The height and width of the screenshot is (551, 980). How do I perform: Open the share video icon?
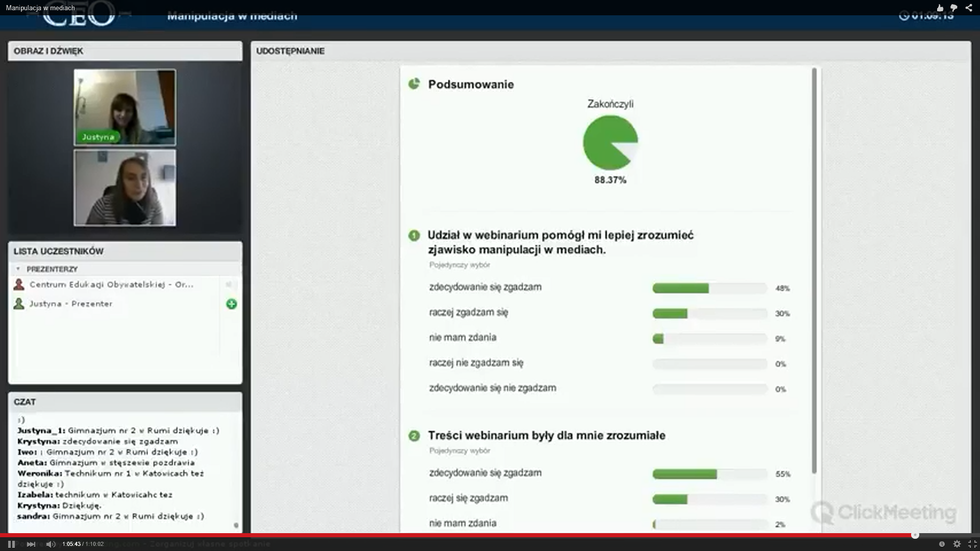click(x=969, y=8)
